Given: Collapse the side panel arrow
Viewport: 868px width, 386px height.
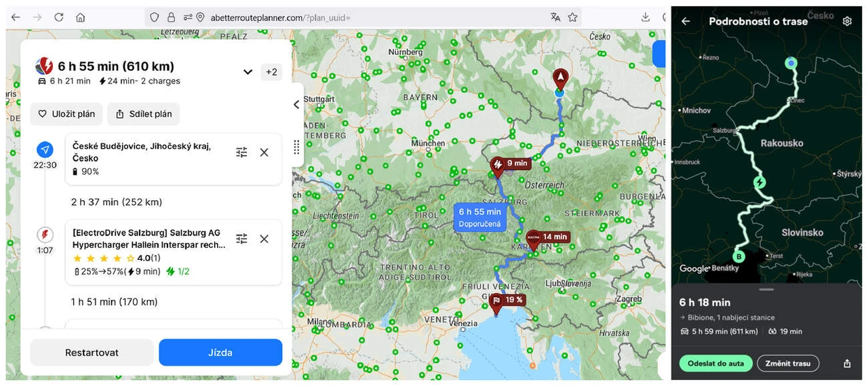Looking at the screenshot, I should tap(296, 104).
